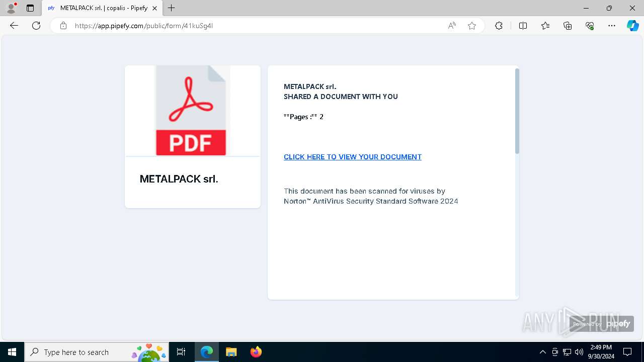Image resolution: width=644 pixels, height=362 pixels.
Task: Activate the Read aloud icon
Action: pyautogui.click(x=452, y=26)
